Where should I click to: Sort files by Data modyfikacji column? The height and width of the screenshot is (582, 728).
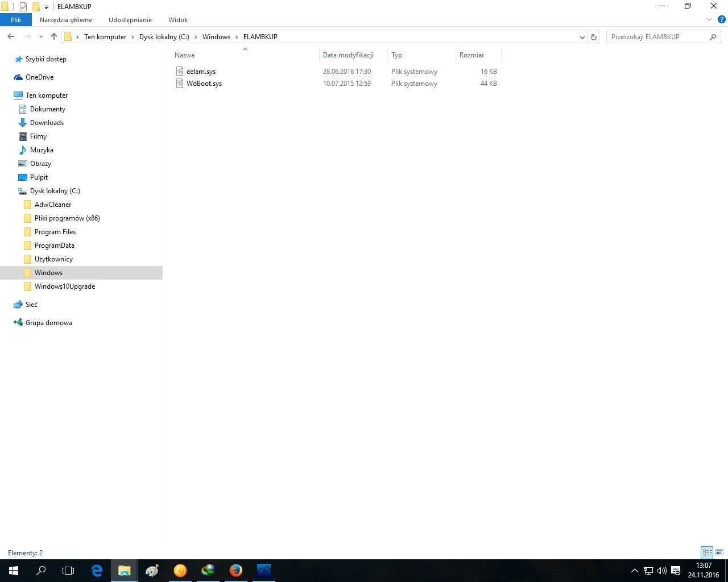[348, 55]
